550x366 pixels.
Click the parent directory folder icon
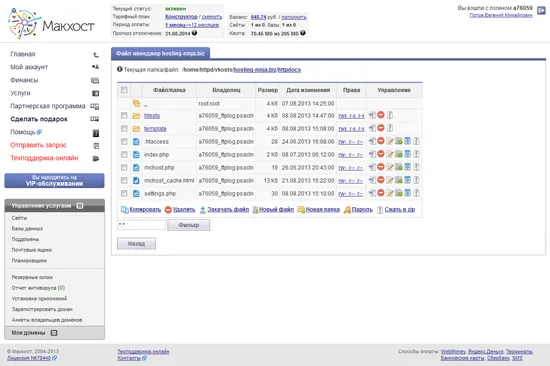click(x=136, y=103)
